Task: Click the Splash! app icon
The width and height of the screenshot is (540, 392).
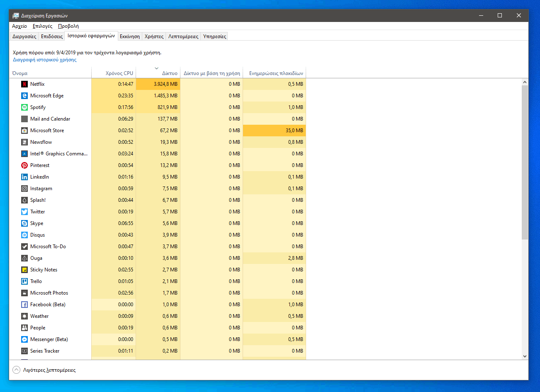Action: point(24,200)
